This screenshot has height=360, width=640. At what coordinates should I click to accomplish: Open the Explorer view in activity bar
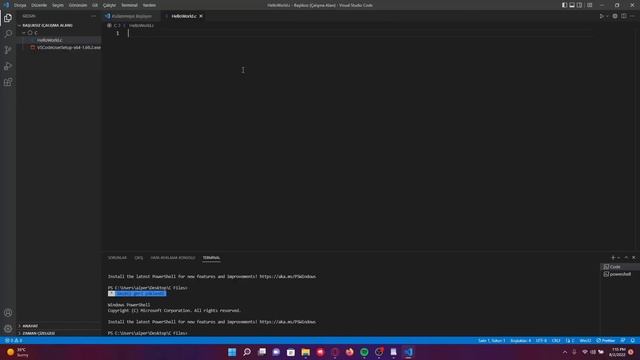(8, 18)
